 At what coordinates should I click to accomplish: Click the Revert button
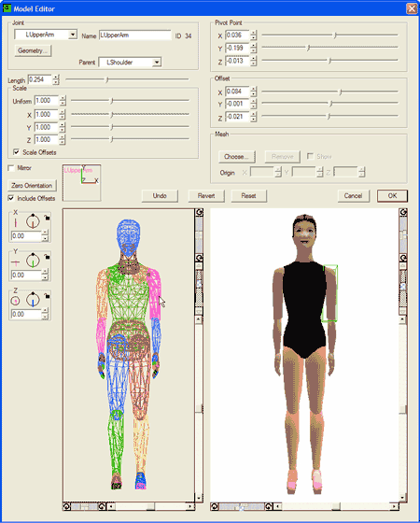[206, 196]
